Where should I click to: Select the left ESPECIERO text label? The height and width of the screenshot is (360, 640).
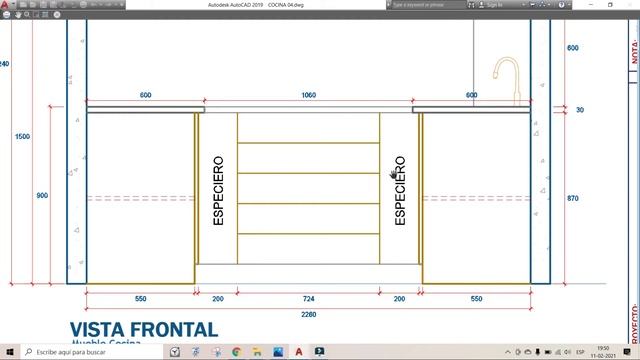click(x=218, y=191)
